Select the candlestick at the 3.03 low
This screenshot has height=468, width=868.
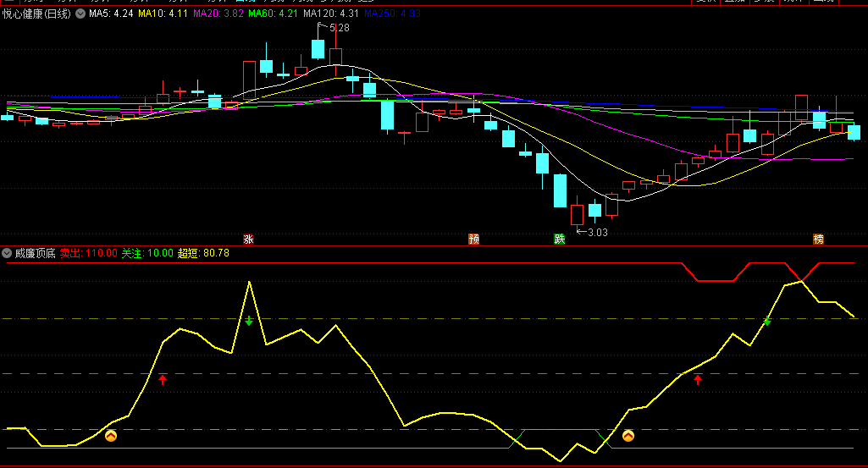577,213
